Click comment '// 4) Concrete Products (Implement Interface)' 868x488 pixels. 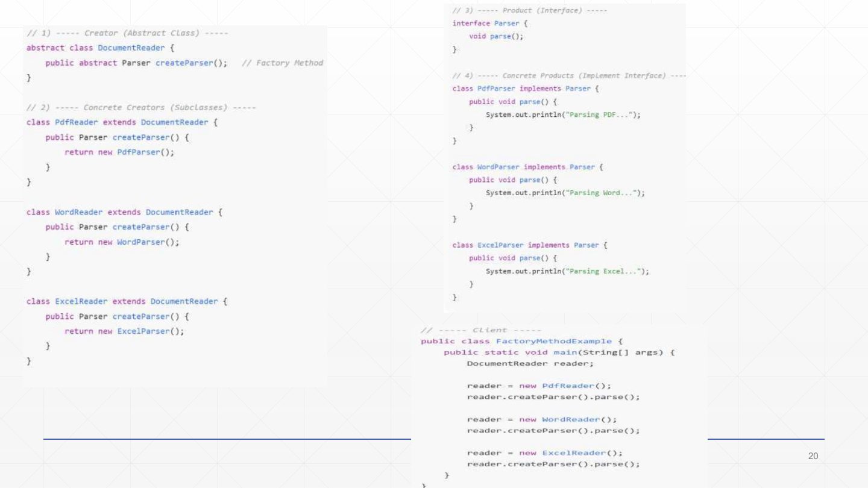click(569, 76)
